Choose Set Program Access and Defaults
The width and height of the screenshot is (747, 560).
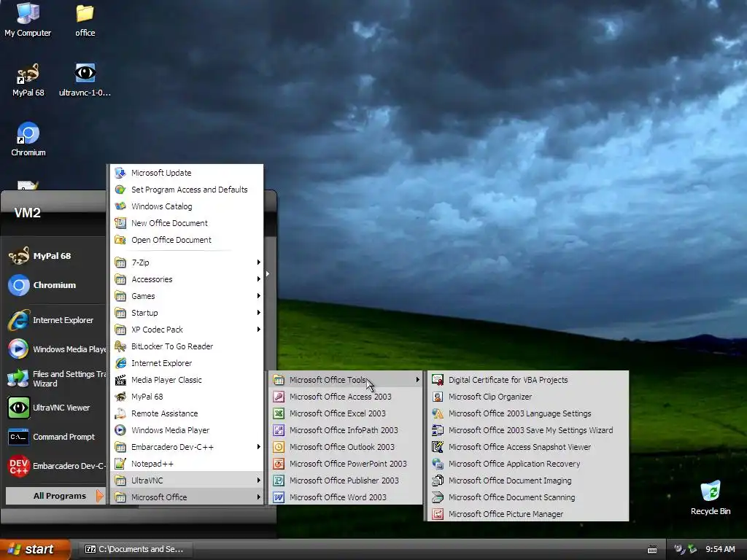187,189
